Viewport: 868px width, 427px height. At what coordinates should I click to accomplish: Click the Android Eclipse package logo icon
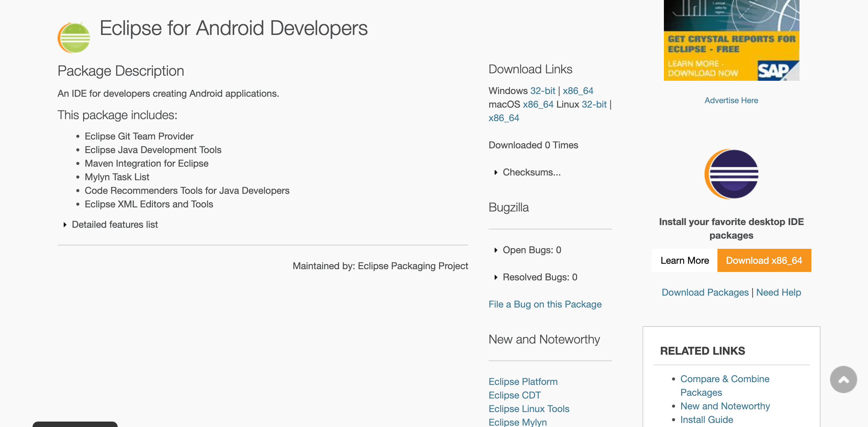(74, 38)
